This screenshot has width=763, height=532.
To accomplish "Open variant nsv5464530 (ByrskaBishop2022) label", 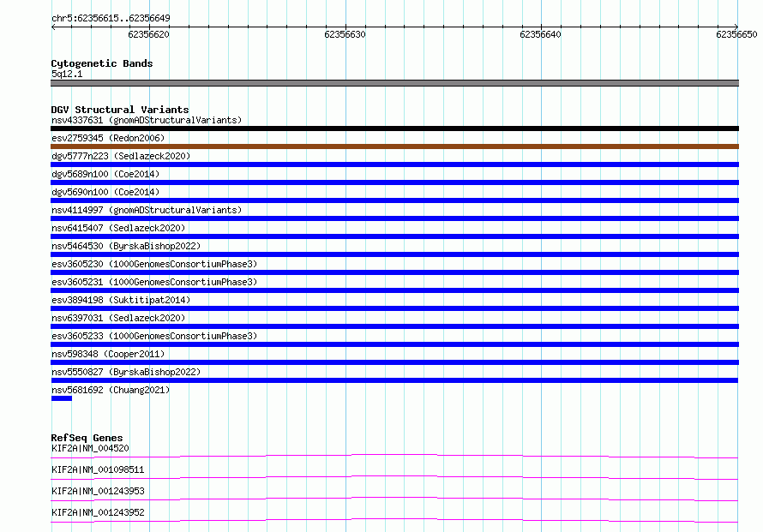I will (x=126, y=246).
